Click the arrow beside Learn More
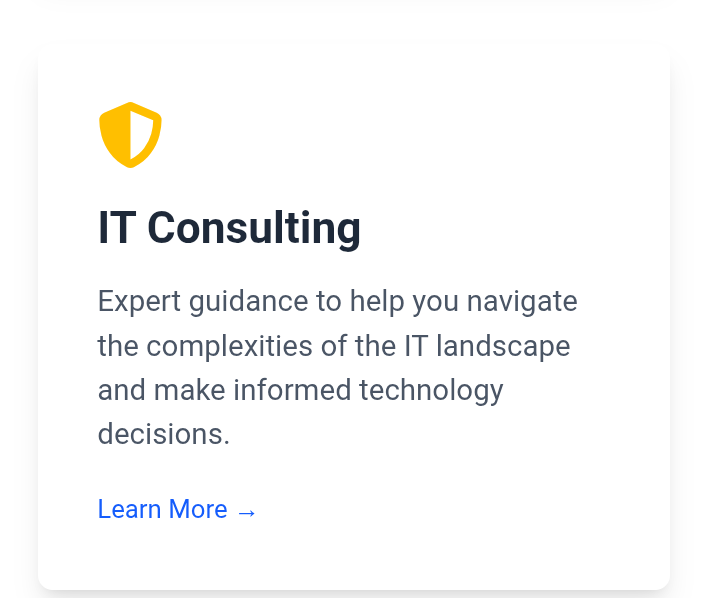 [x=247, y=511]
